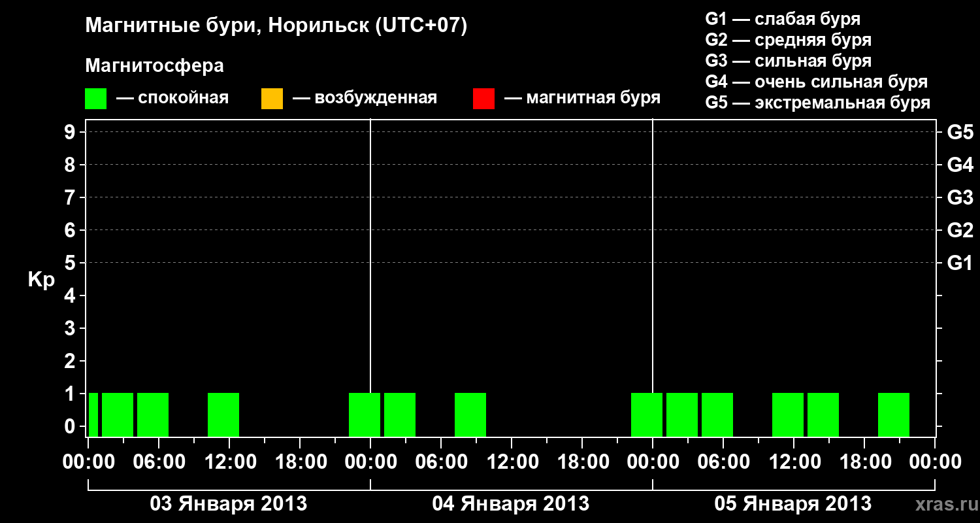Click the date label '03 Января 2013'

(x=229, y=504)
